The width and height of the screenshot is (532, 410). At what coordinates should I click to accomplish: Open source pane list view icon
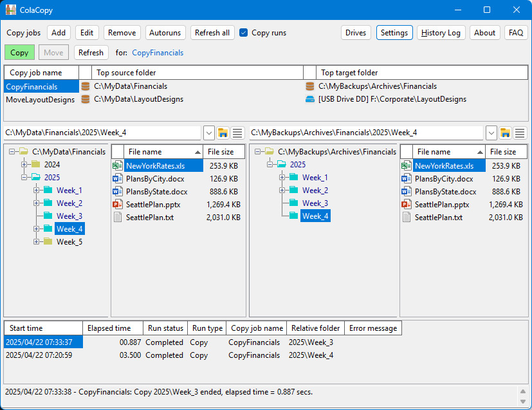237,133
